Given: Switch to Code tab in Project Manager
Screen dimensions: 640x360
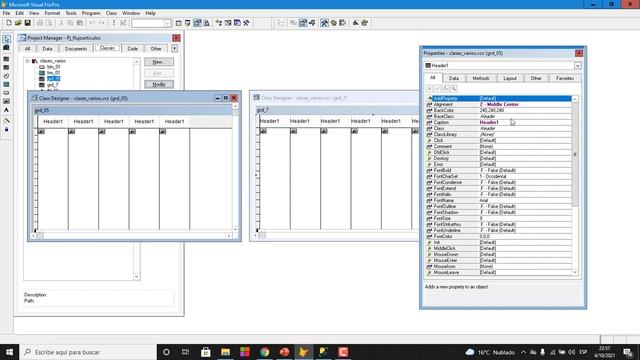Looking at the screenshot, I should click(132, 49).
